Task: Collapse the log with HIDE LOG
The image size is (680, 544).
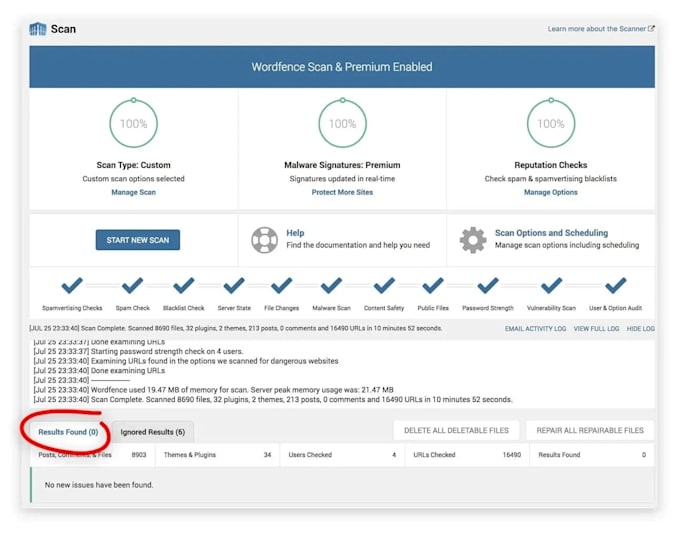Action: coord(641,329)
